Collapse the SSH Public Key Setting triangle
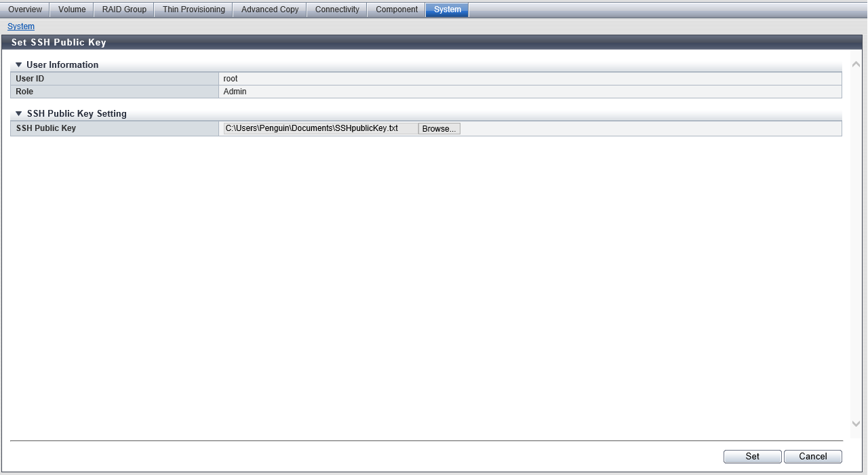The height and width of the screenshot is (475, 868). pos(19,114)
